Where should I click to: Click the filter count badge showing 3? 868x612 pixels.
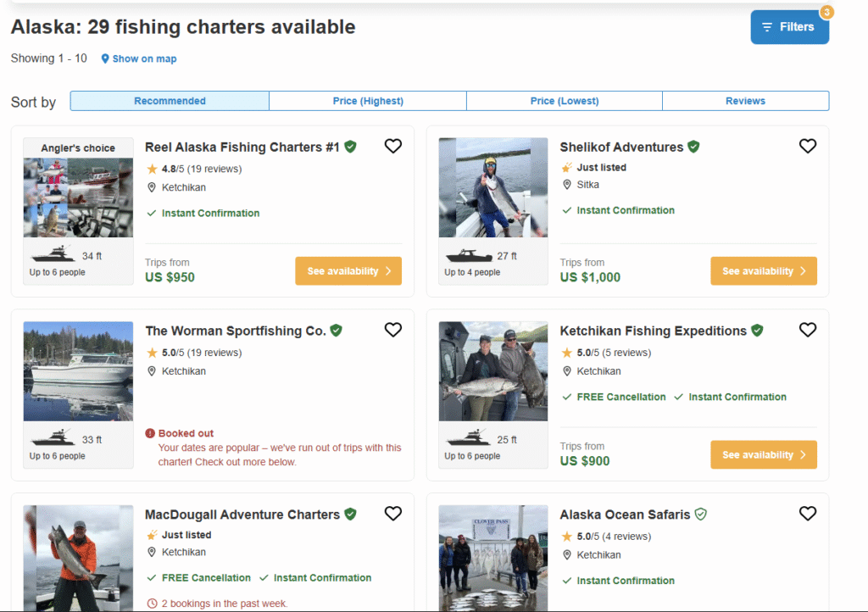point(826,12)
